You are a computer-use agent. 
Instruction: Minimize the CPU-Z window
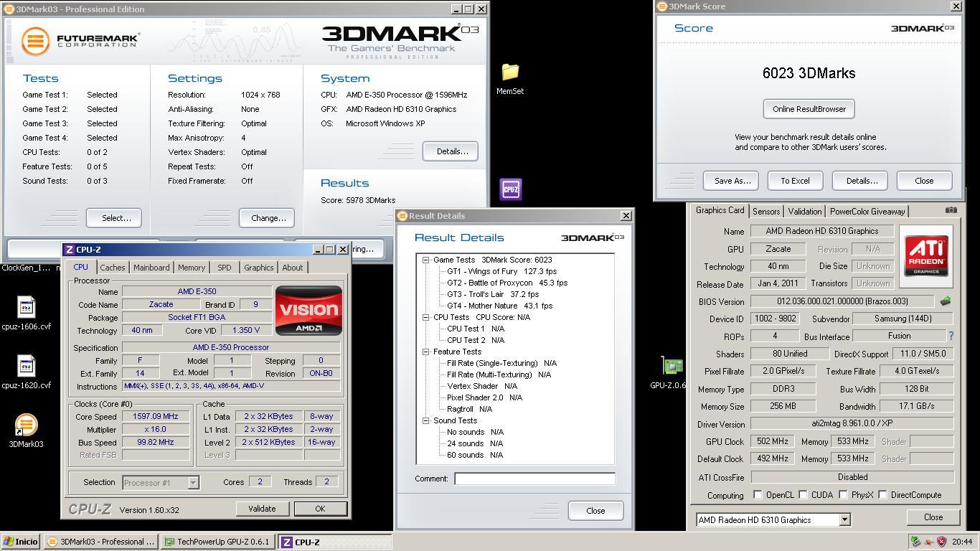coord(319,250)
